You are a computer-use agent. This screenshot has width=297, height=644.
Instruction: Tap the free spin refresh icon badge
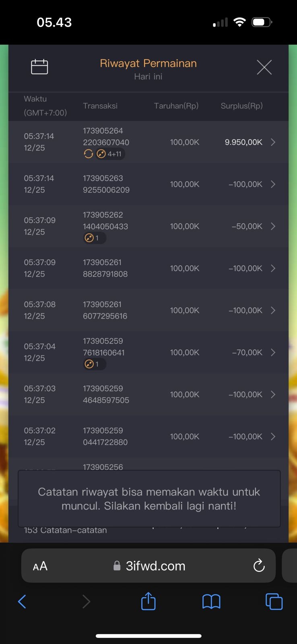[88, 154]
